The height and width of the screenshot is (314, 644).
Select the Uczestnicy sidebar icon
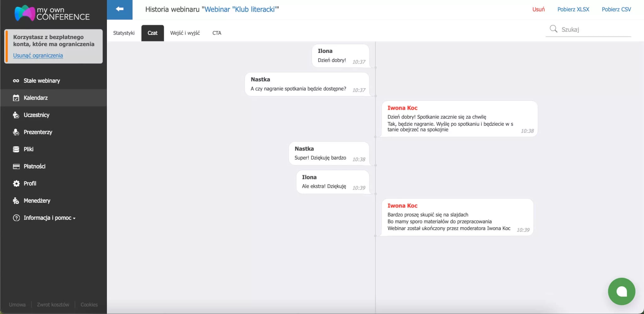17,115
